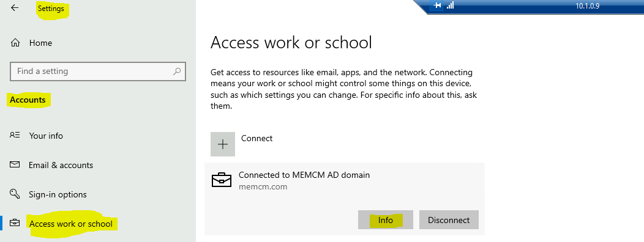Screen dimensions: 644x242
Task: Disconnect from MEMCM AD domain
Action: pos(449,220)
